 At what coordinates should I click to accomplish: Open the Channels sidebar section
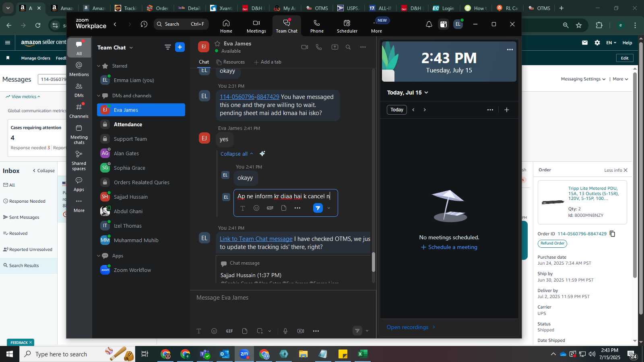coord(79,111)
